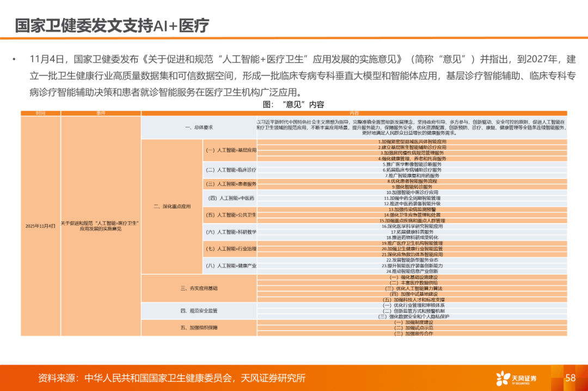Click row 15.加强重点疾病和重点人群管理

[412, 221]
